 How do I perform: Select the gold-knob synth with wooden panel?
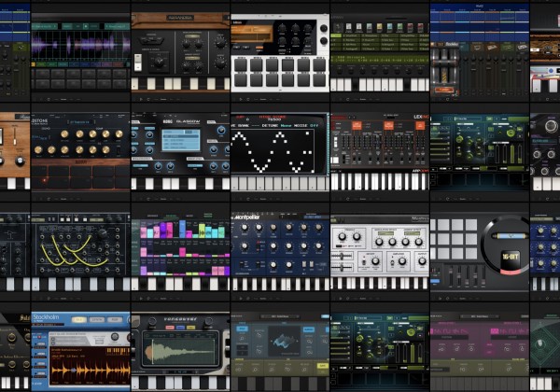click(x=80, y=152)
